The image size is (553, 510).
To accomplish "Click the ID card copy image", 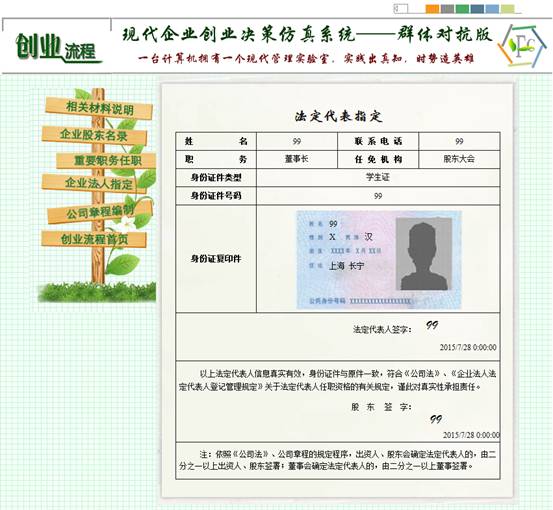I will click(378, 260).
